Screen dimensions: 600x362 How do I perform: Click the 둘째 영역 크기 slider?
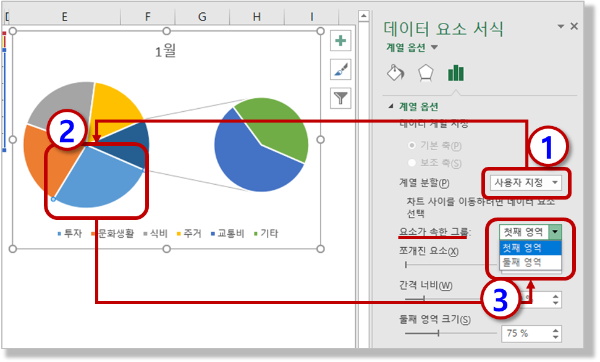[450, 333]
